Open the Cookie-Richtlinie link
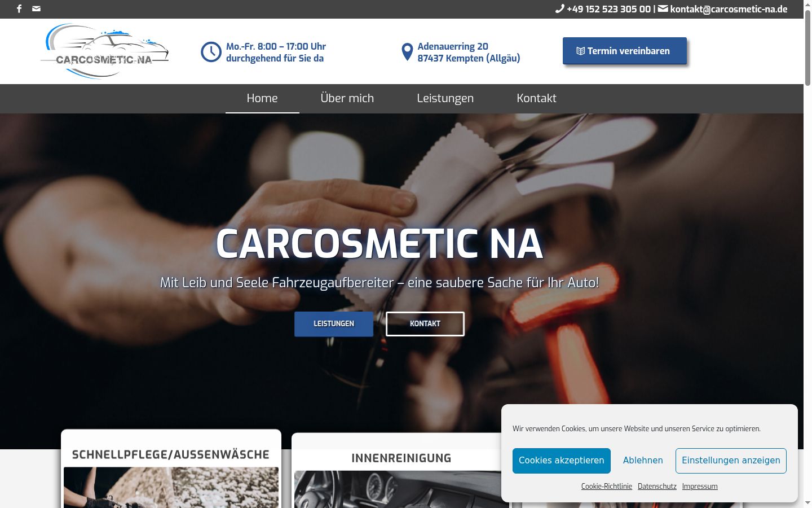812x508 pixels. (607, 487)
